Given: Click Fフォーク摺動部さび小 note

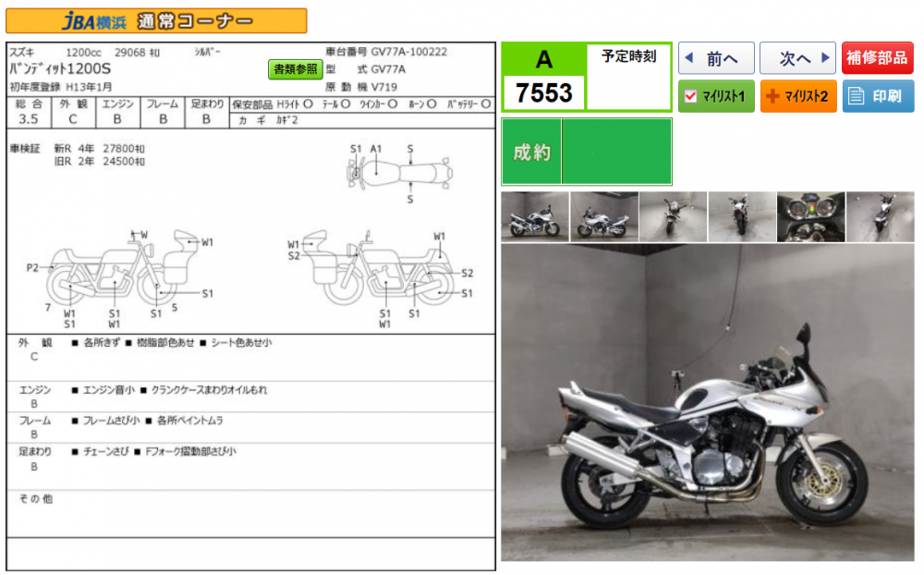Looking at the screenshot, I should coord(190,451).
